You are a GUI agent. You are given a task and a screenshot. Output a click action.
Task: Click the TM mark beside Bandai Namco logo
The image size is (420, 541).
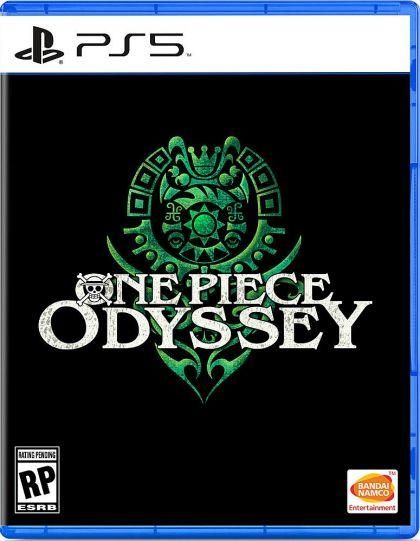[x=392, y=472]
